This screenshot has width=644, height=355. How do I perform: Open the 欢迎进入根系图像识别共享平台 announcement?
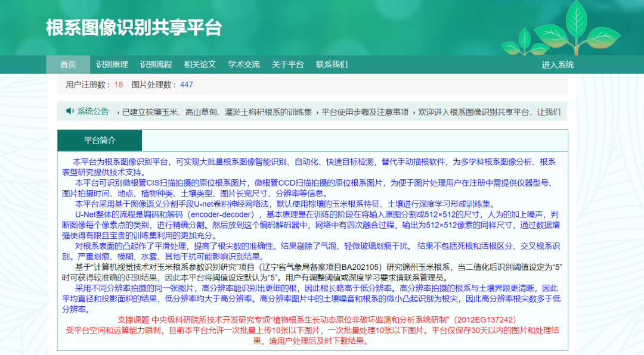(x=489, y=112)
